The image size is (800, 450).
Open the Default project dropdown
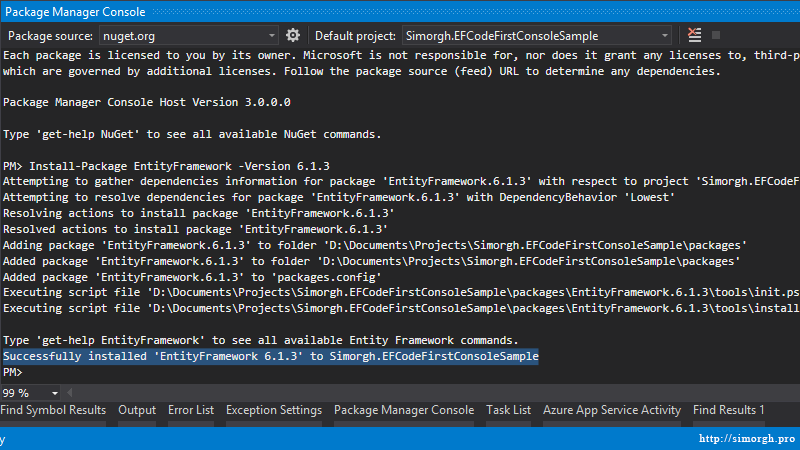pos(665,35)
